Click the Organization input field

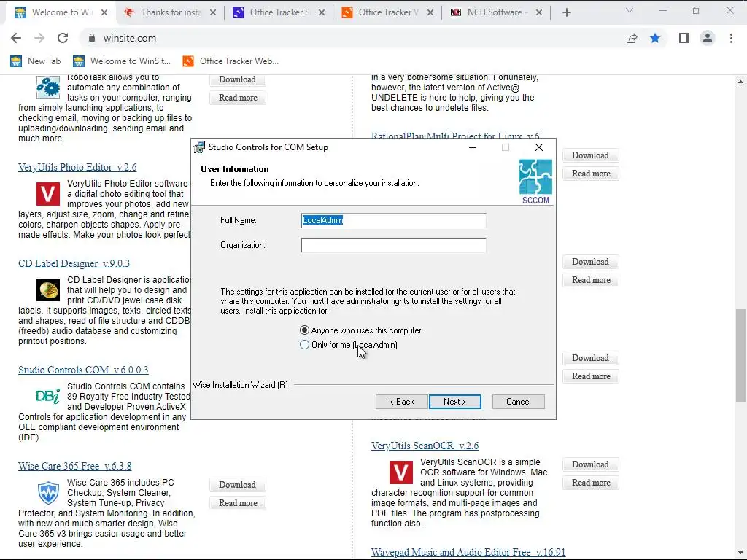tap(393, 245)
